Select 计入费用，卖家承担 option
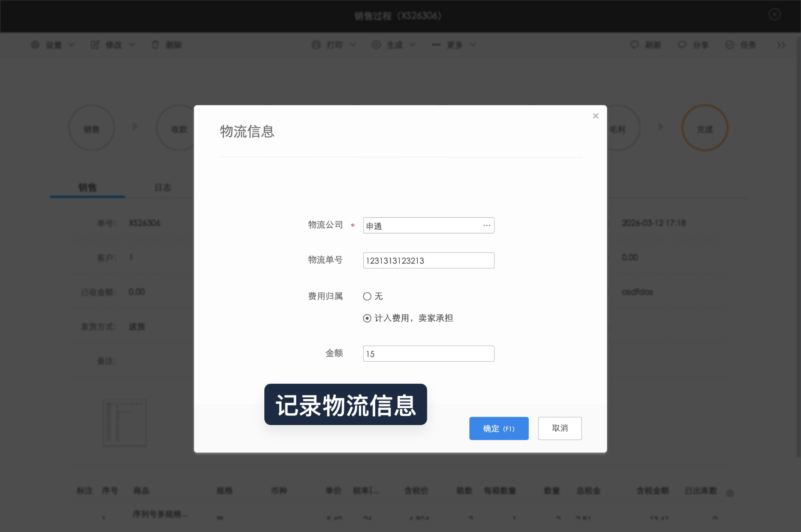Viewport: 801px width, 532px height. point(367,318)
